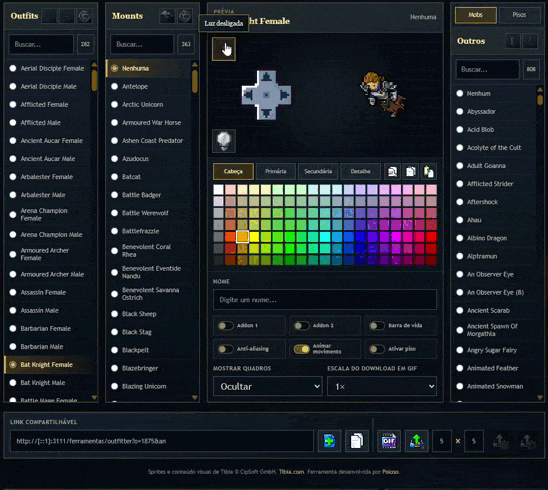Select the Bat Knight Male outfit
This screenshot has width=548, height=490.
(48, 383)
